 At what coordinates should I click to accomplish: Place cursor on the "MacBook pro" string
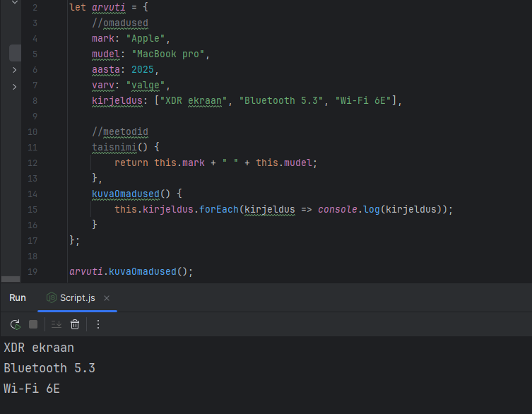[x=169, y=54]
